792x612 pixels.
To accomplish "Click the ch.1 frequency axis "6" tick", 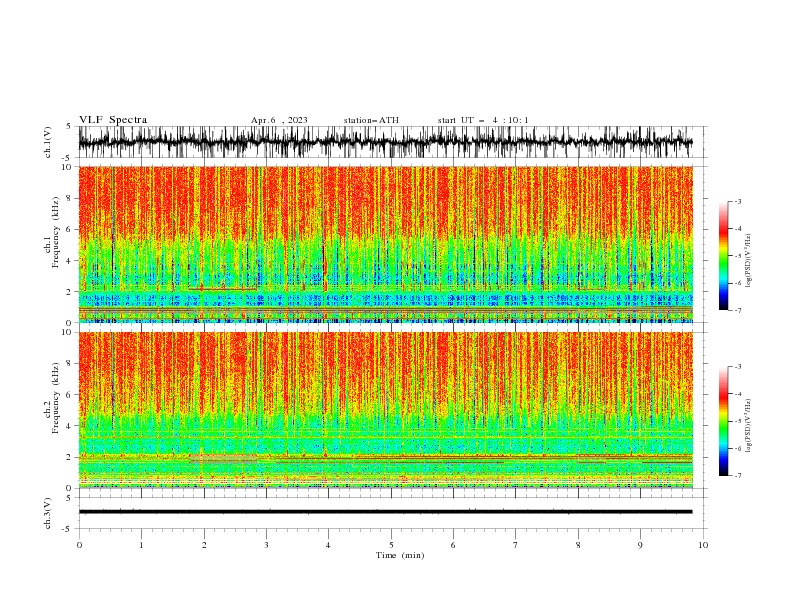I will (x=69, y=229).
